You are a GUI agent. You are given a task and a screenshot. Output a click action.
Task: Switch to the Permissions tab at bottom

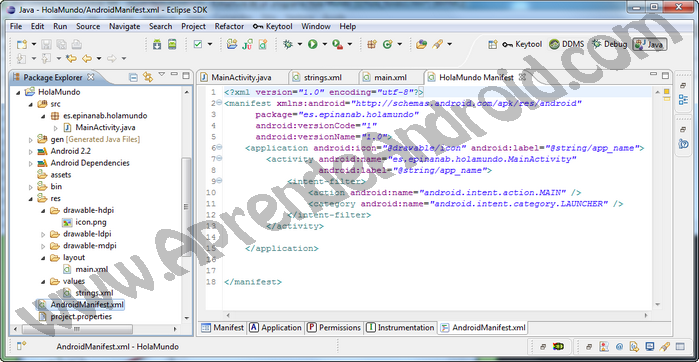click(x=334, y=328)
